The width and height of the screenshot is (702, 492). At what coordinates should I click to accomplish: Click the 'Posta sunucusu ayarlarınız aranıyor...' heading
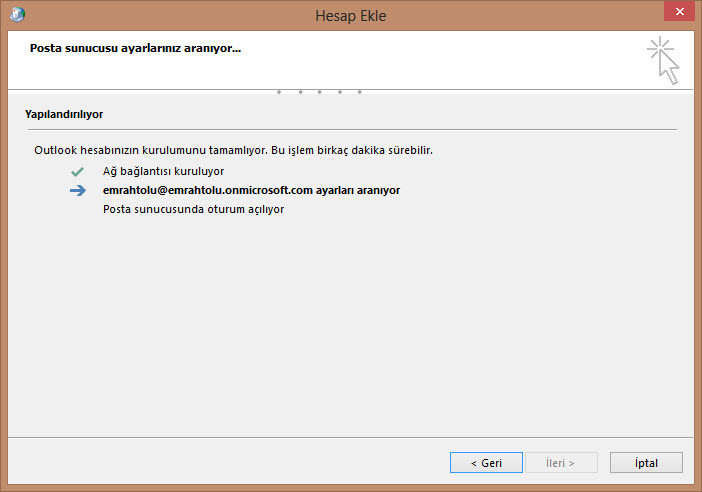135,48
